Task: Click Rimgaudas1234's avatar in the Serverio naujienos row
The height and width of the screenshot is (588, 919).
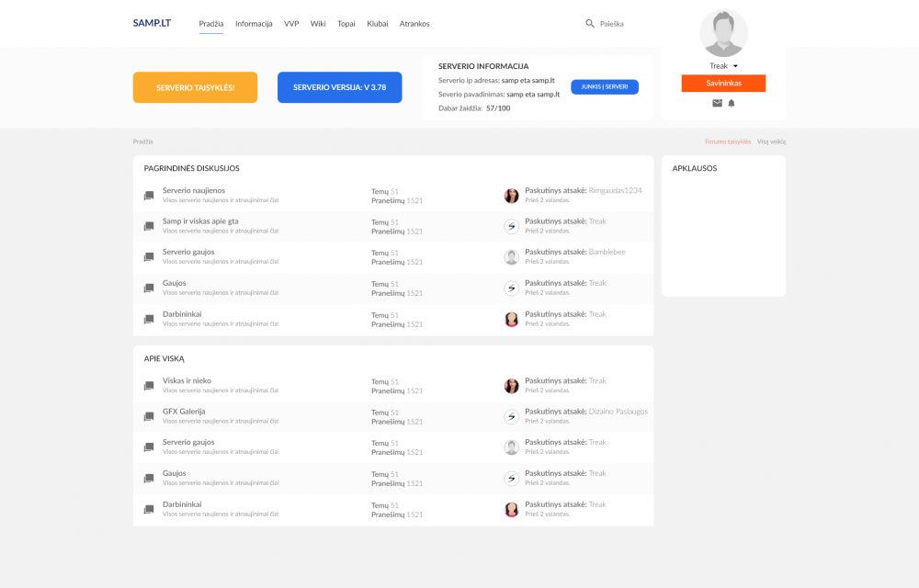Action: (512, 196)
